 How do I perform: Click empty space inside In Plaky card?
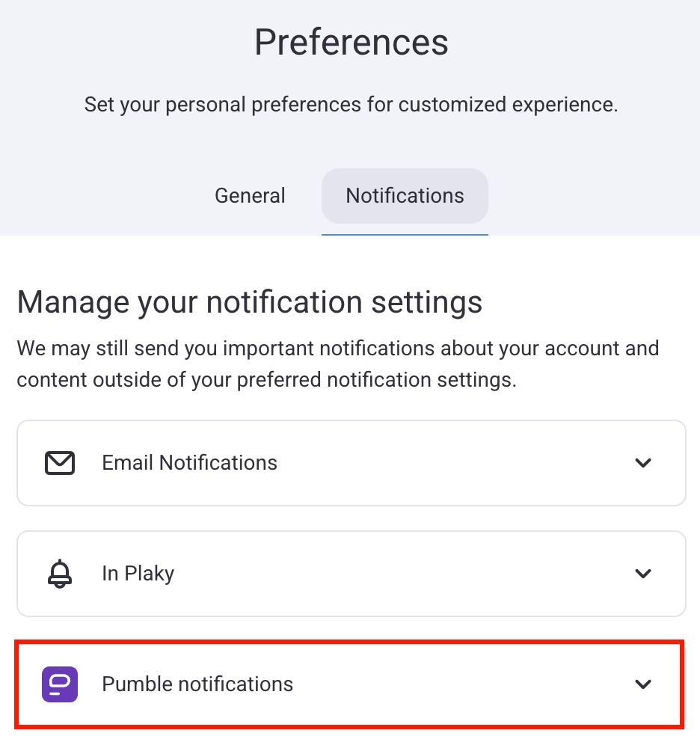(411, 574)
